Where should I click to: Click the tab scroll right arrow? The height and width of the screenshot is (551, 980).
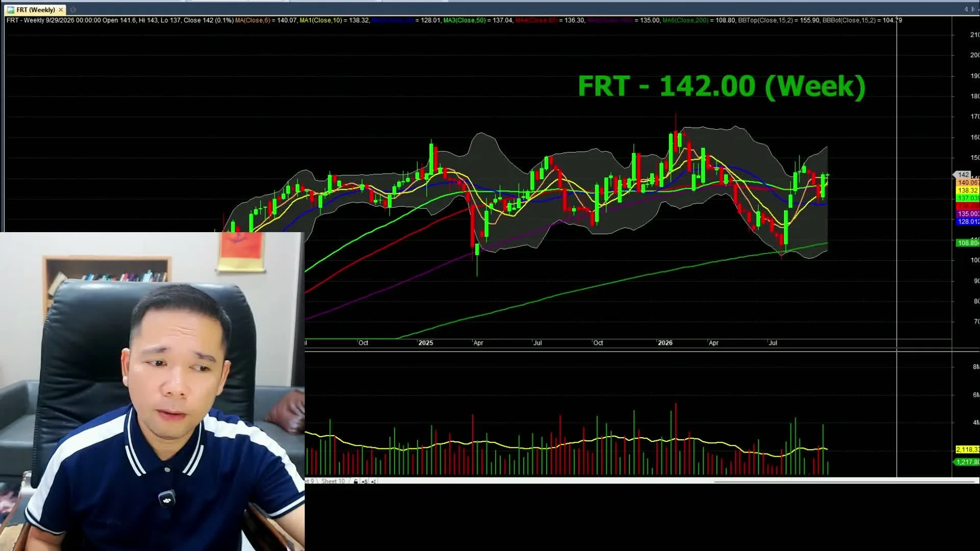click(973, 9)
